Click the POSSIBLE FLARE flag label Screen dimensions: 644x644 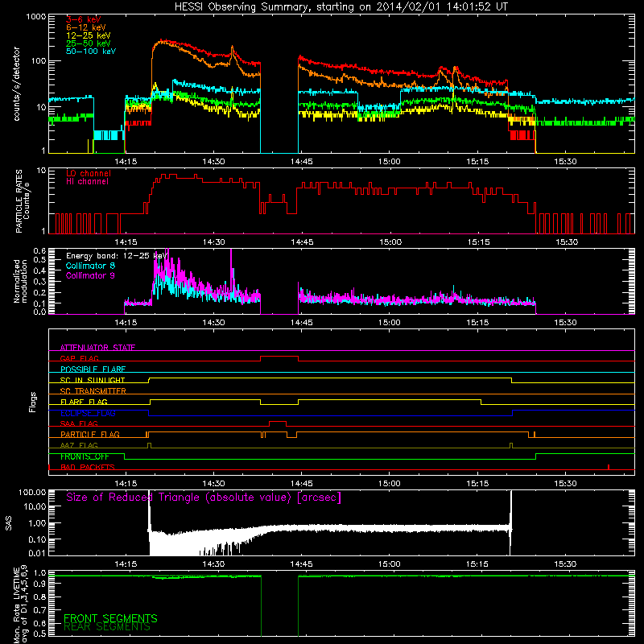[x=93, y=369]
